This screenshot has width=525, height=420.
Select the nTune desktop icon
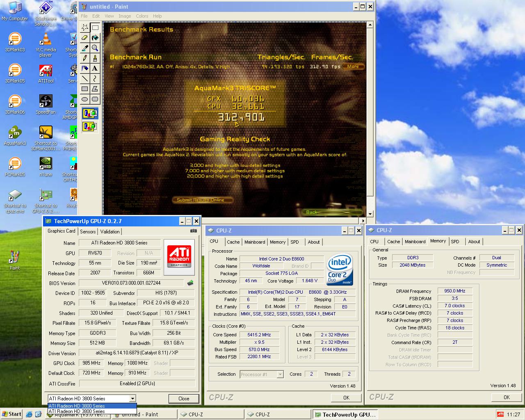[x=46, y=167]
